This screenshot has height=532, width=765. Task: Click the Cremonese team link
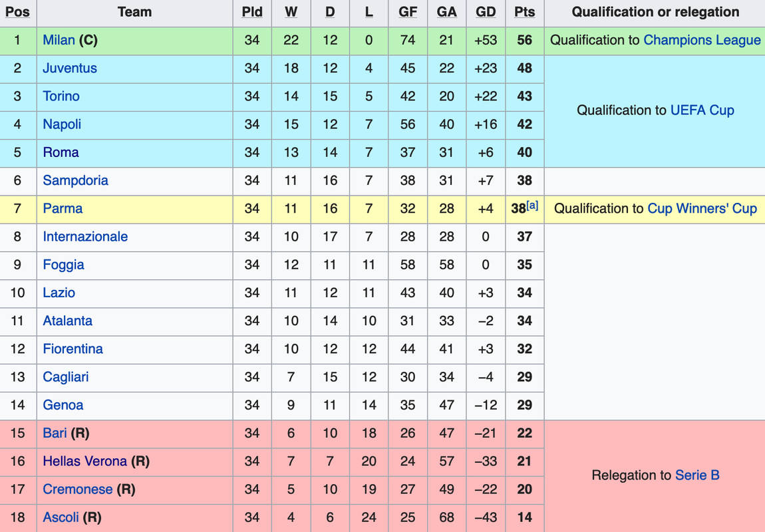pyautogui.click(x=78, y=489)
